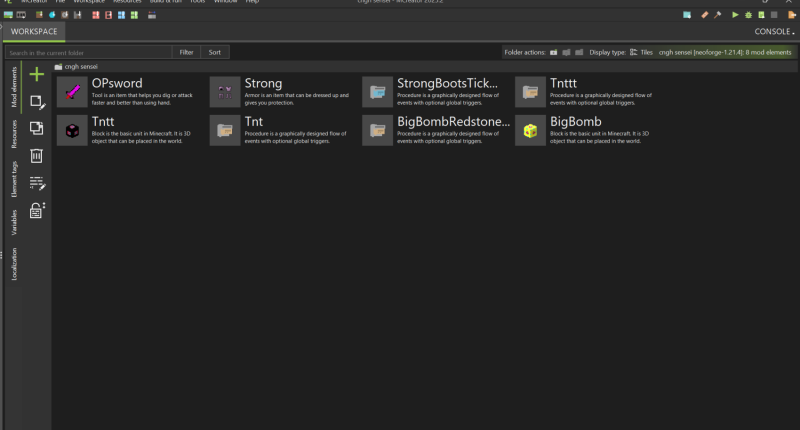Select the Strong armor element tile

[x=283, y=92]
